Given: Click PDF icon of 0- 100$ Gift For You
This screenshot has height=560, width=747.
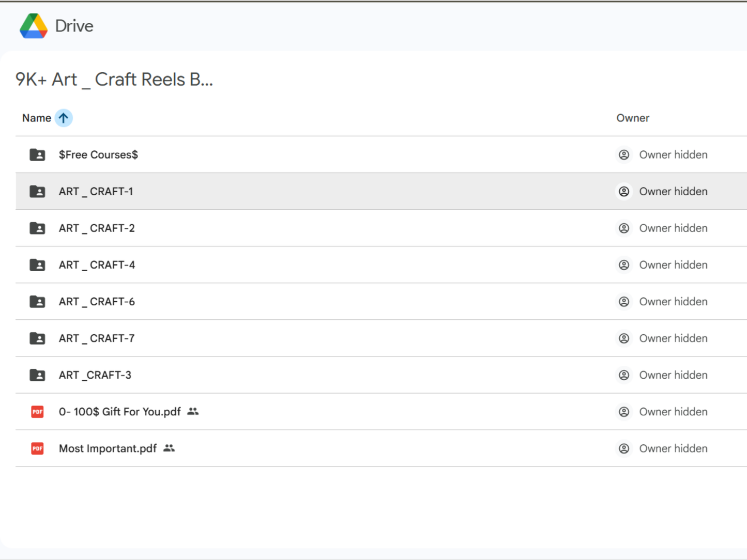Looking at the screenshot, I should (37, 412).
